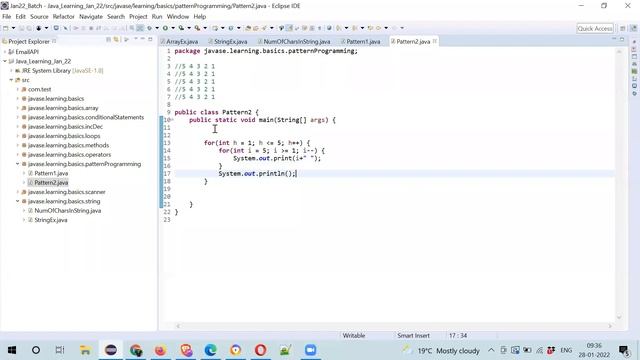The height and width of the screenshot is (360, 640).
Task: Close the Pattern2.java editor tab
Action: [435, 41]
